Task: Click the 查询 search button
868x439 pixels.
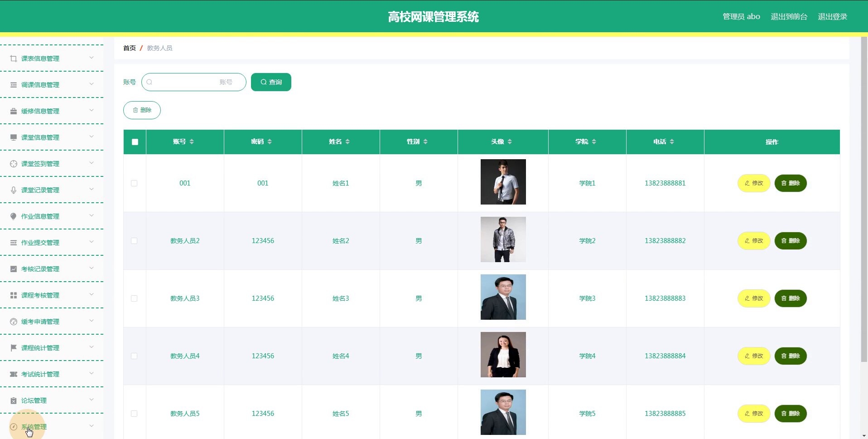Action: (271, 82)
